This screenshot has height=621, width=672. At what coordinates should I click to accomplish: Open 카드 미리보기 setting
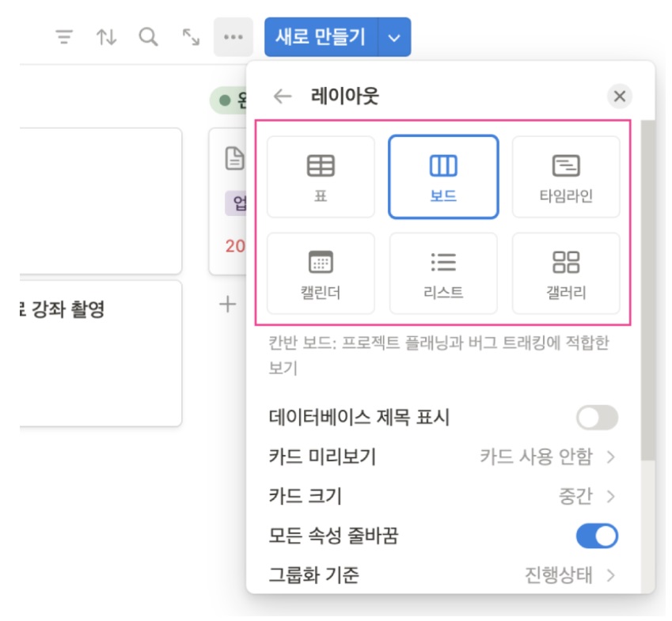[x=443, y=457]
